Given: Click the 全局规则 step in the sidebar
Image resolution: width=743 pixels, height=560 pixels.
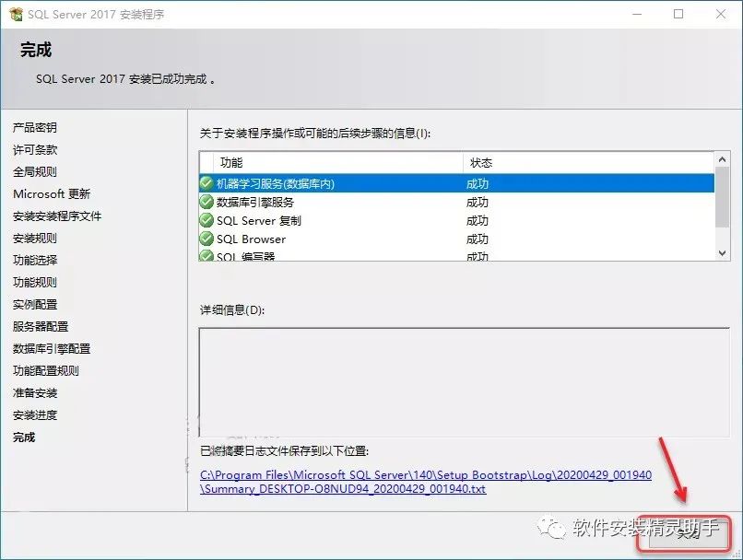Looking at the screenshot, I should click(x=35, y=172).
